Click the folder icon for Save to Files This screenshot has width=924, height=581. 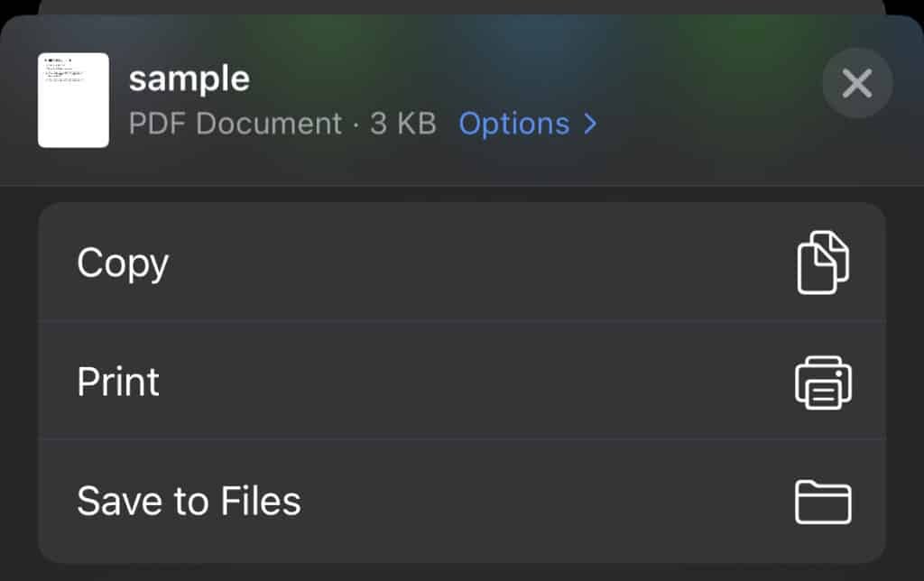click(822, 502)
